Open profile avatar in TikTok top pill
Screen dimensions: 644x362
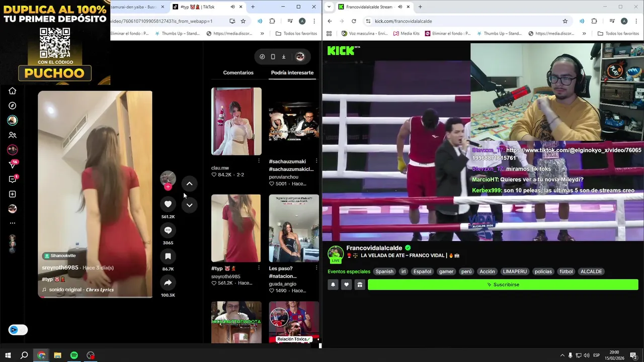click(300, 57)
